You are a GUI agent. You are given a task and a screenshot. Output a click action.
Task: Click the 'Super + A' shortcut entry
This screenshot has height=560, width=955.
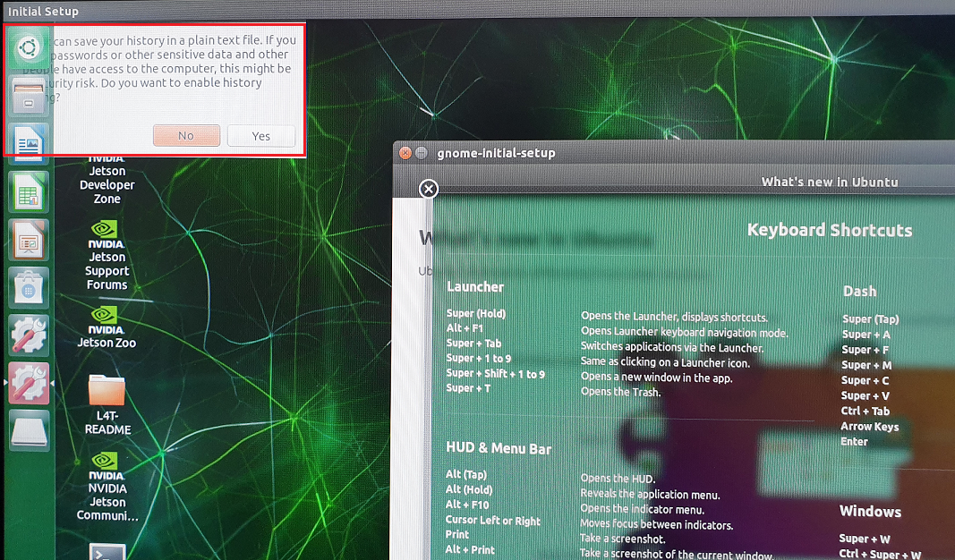[865, 335]
